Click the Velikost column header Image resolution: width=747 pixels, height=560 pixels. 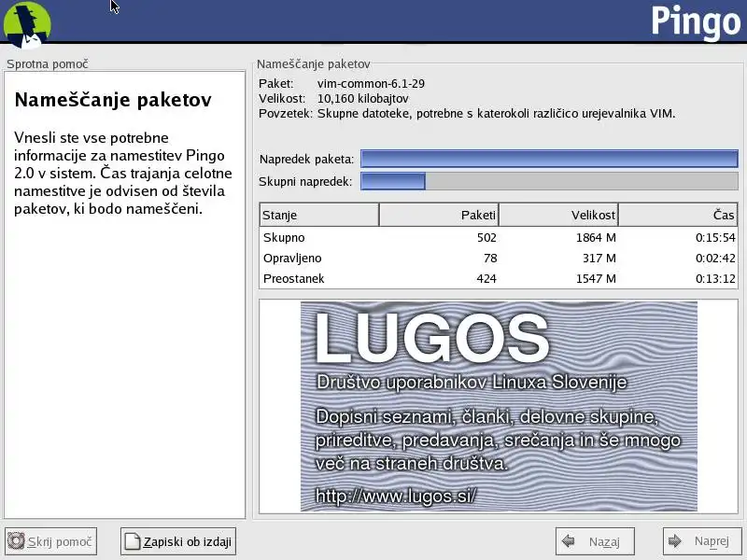(558, 215)
